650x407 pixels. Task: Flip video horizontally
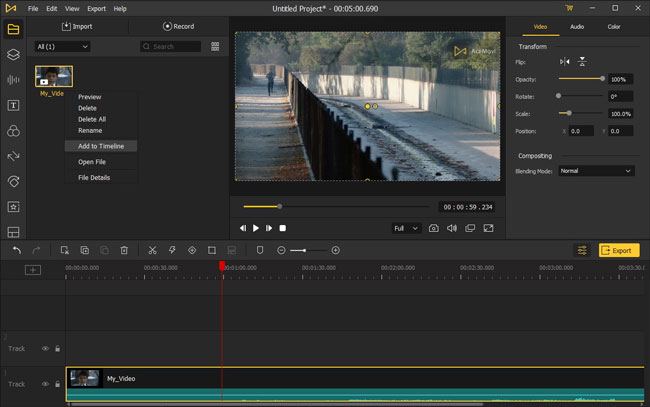(x=565, y=62)
